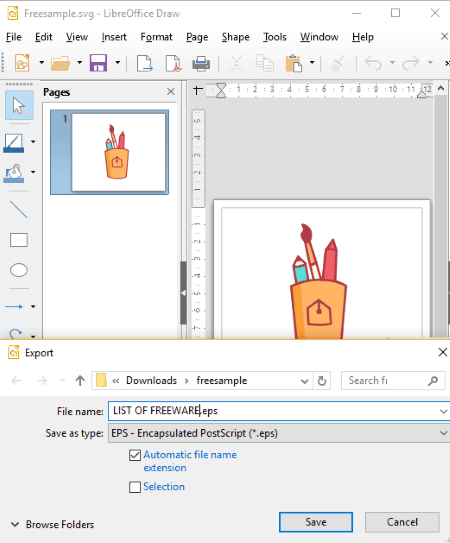Uncheck Automatic file name extension checkbox

(135, 455)
